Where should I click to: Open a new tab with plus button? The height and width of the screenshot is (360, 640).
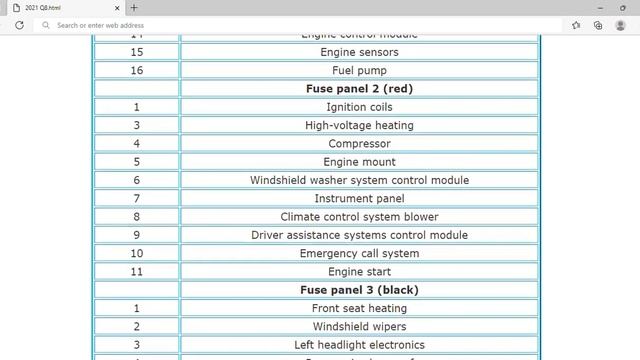click(x=134, y=8)
